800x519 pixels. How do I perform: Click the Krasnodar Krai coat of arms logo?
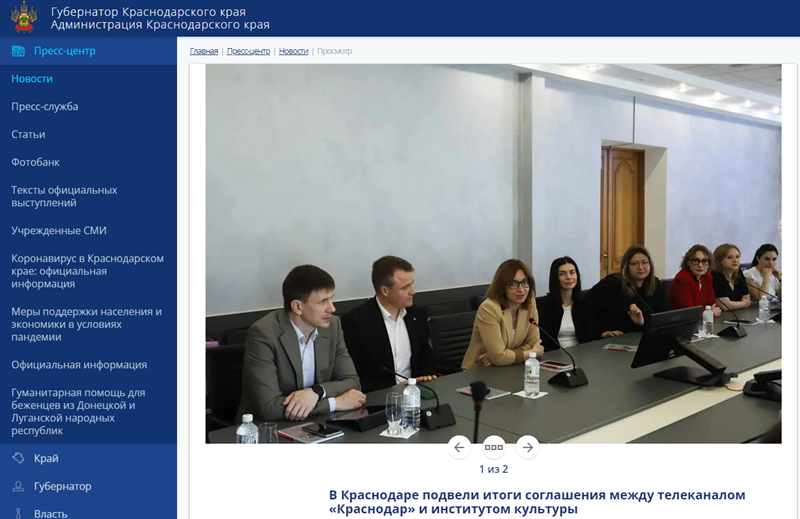coord(24,17)
